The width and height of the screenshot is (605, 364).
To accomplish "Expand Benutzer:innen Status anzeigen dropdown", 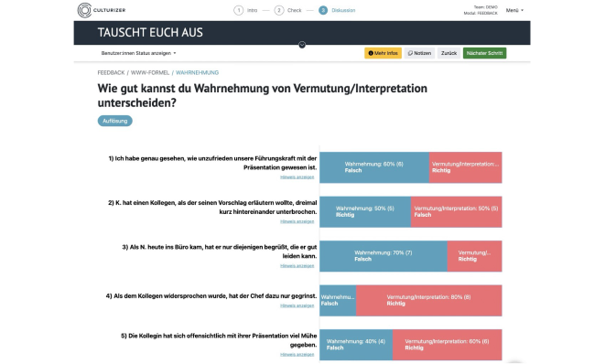I will tap(138, 53).
